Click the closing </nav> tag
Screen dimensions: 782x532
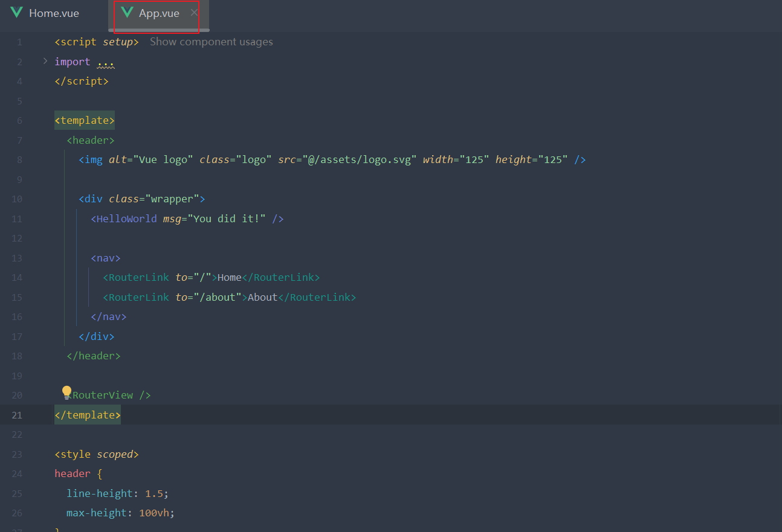109,316
